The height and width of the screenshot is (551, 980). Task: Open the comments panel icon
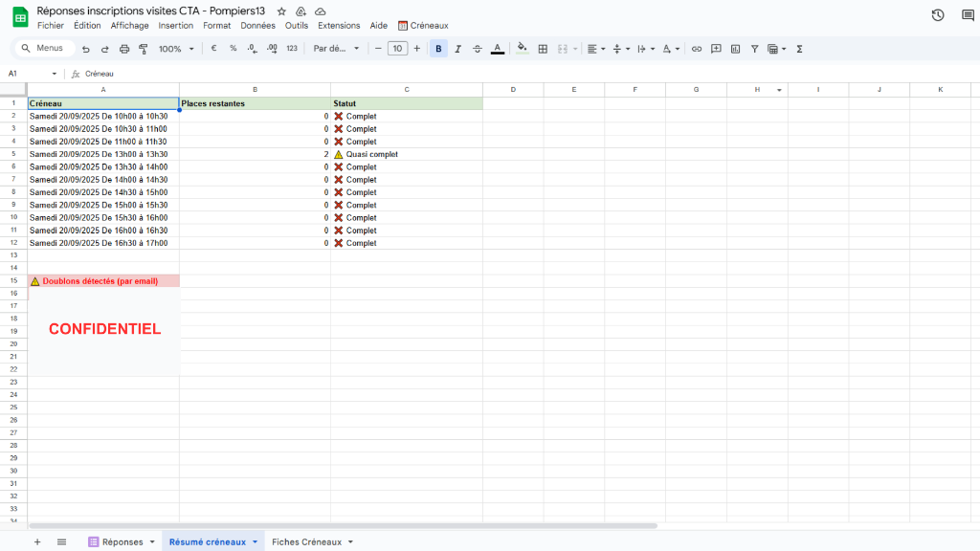pyautogui.click(x=969, y=15)
